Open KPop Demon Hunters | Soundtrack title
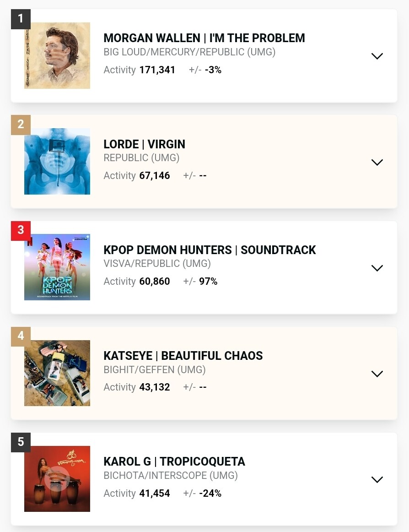Screen dimensions: 409x532 [x=210, y=250]
